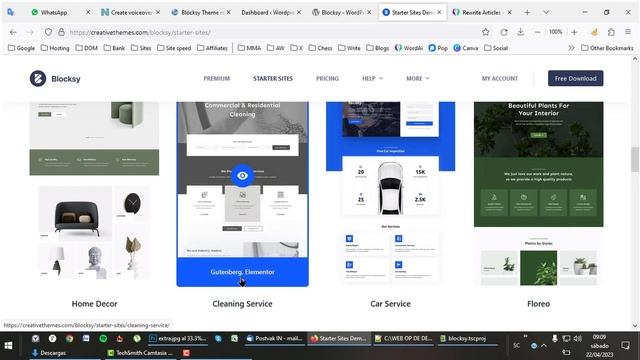Click the Floreo title
Image resolution: width=640 pixels, height=360 pixels.
click(x=538, y=304)
